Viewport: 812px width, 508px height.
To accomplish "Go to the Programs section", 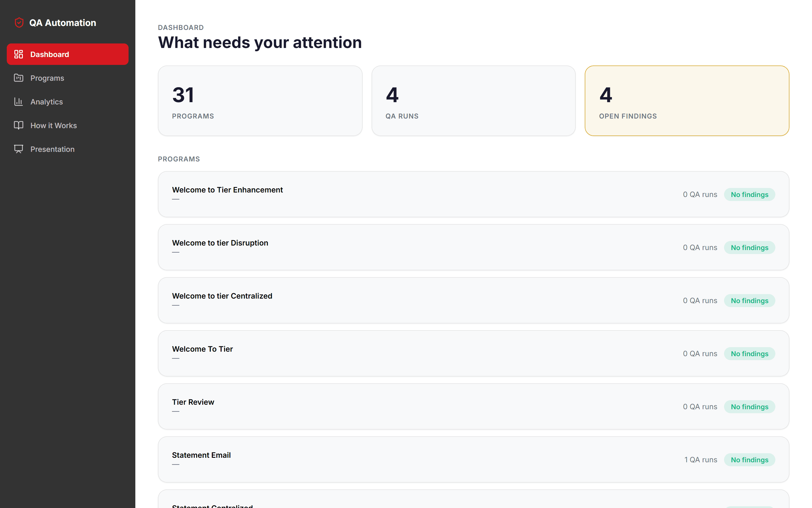I will pos(67,78).
